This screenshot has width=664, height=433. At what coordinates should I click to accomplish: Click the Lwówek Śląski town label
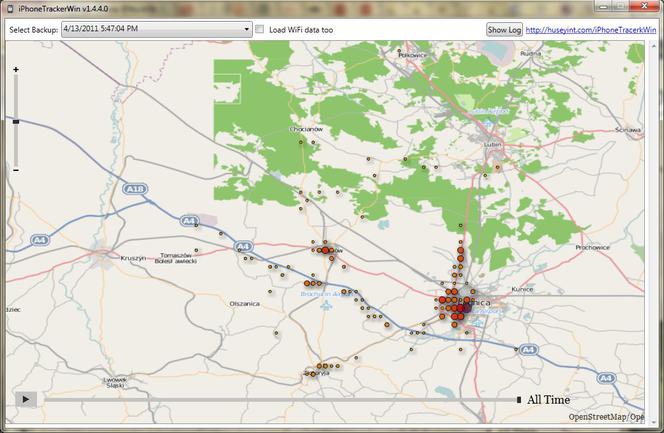115,383
